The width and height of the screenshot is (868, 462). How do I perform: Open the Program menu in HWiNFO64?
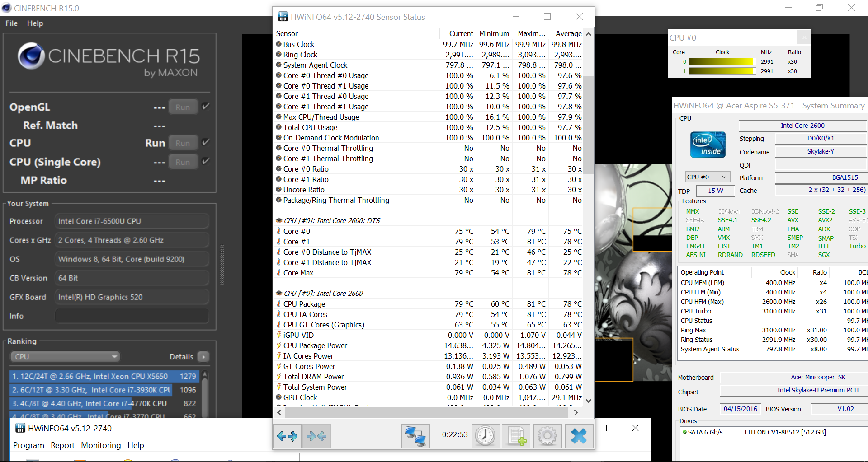[x=28, y=445]
